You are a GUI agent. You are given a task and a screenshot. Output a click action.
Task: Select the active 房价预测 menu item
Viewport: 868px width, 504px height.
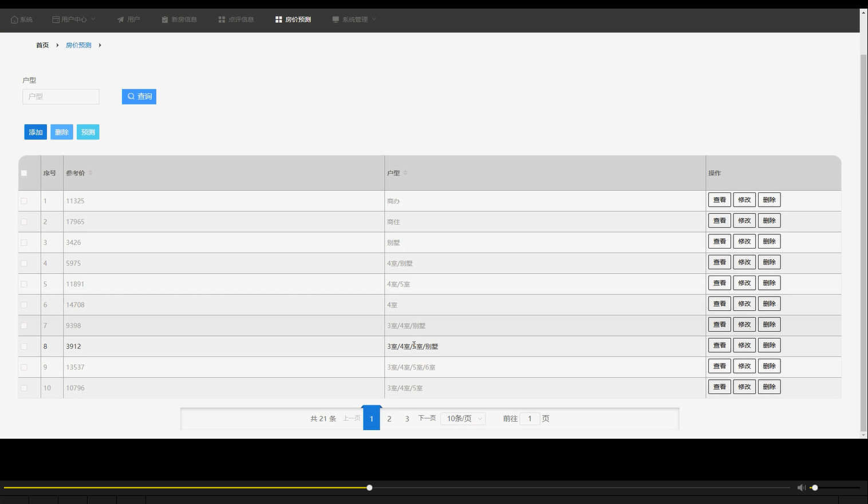pyautogui.click(x=293, y=19)
